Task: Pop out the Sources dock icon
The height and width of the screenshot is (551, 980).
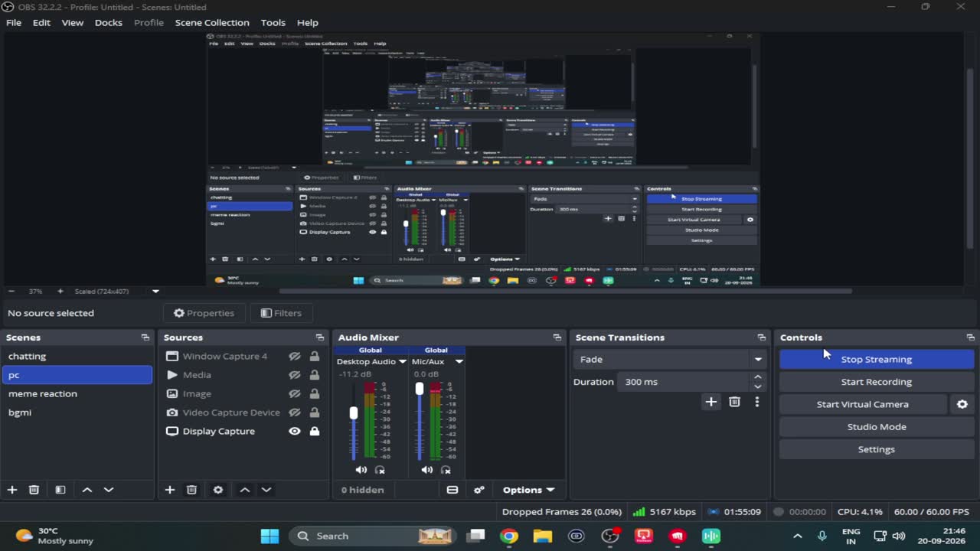Action: (320, 337)
